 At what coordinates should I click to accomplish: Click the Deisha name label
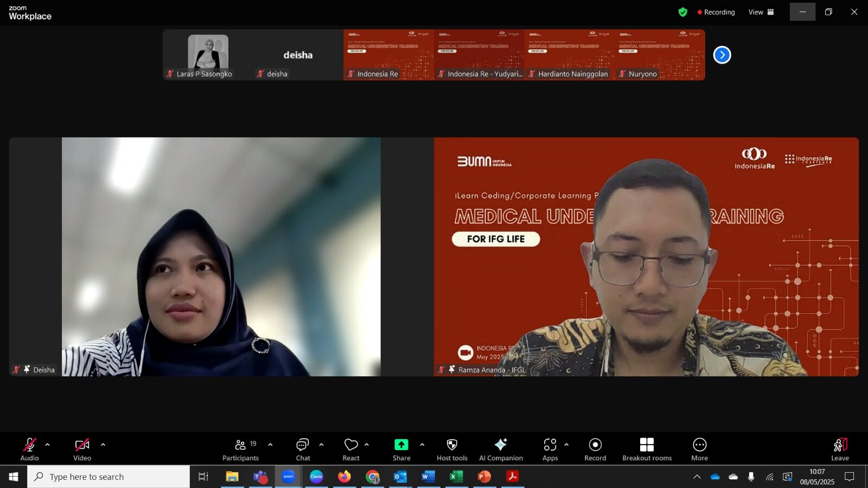point(44,370)
